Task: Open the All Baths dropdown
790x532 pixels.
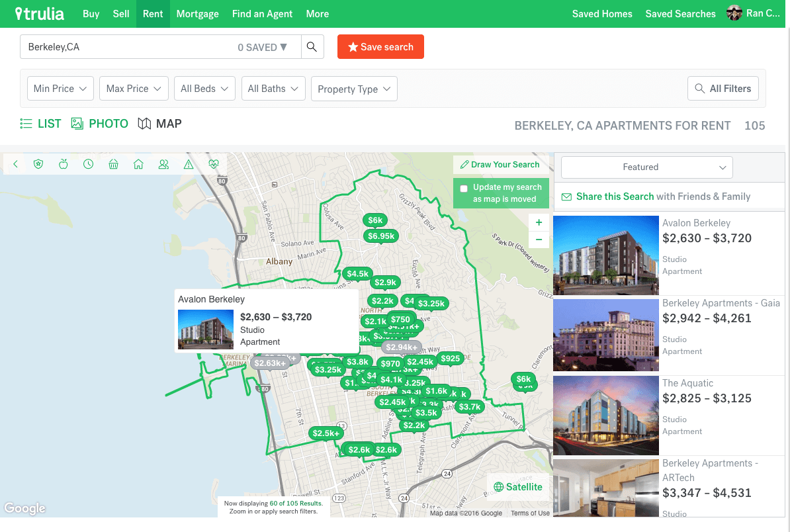Action: pyautogui.click(x=273, y=89)
